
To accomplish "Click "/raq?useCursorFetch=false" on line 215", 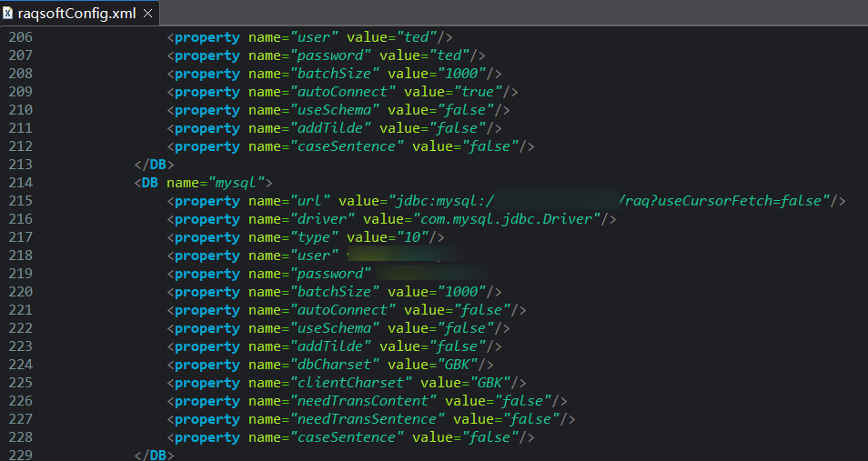I will point(721,201).
